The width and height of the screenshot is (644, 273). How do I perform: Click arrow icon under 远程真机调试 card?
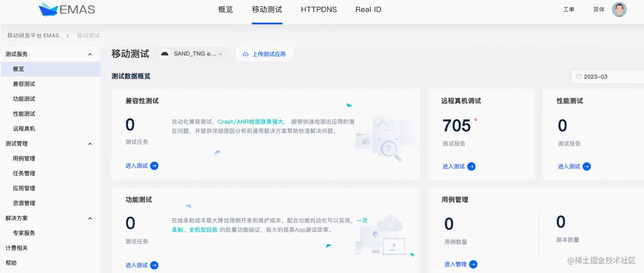[471, 166]
